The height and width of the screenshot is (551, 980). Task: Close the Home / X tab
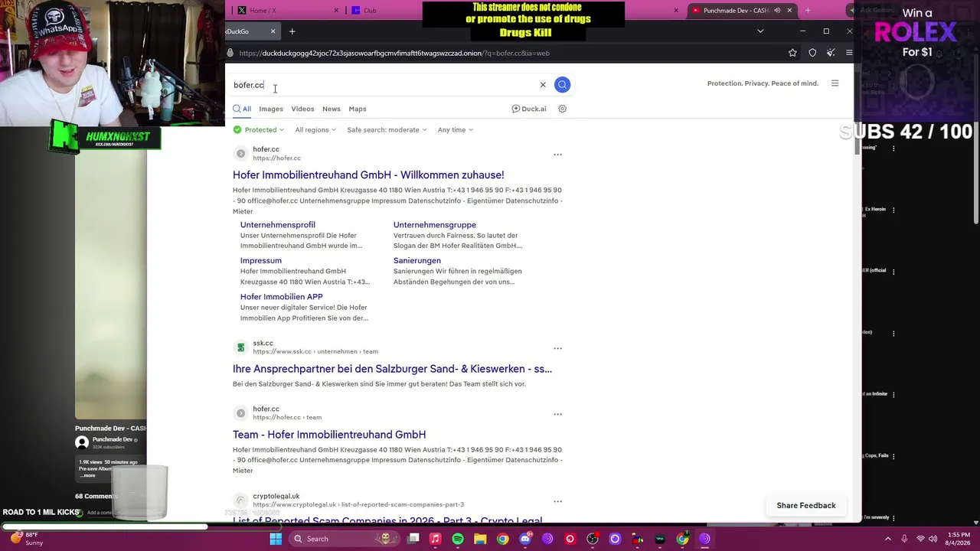(337, 10)
